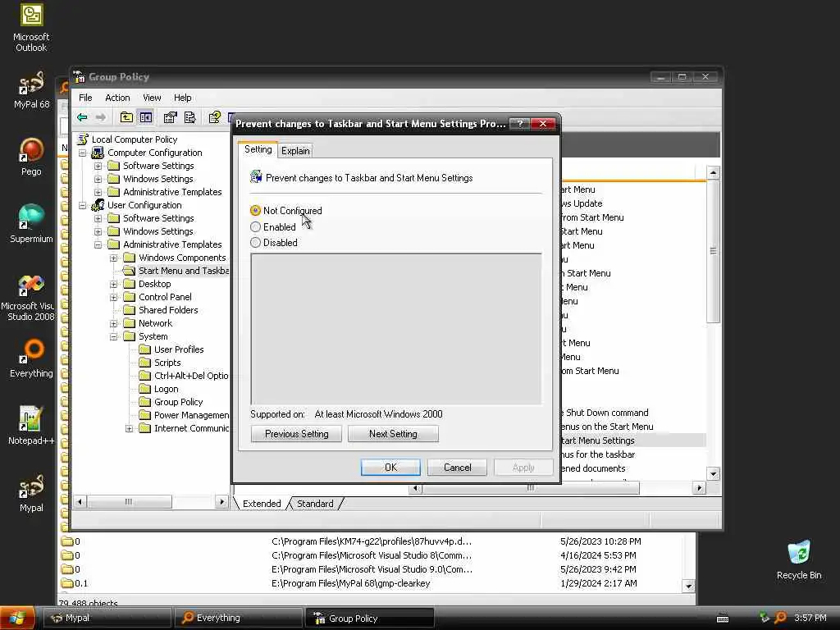The height and width of the screenshot is (630, 840).
Task: Click Cancel in the properties dialog
Action: point(457,467)
